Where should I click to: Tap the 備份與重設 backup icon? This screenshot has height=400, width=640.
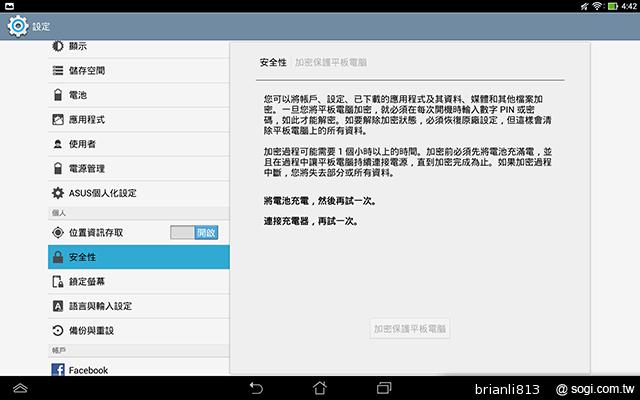click(58, 331)
